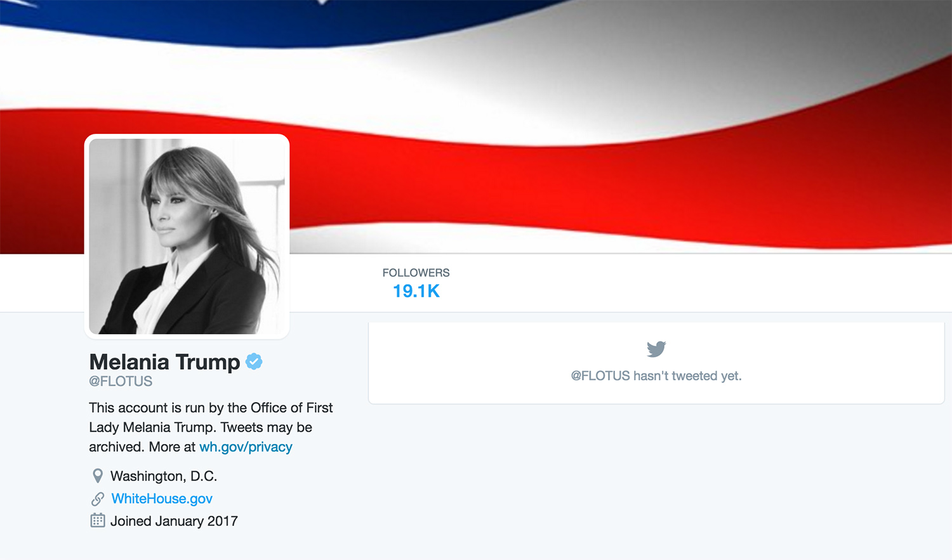Visit the WhiteHouse.gov website link
This screenshot has width=952, height=560.
pyautogui.click(x=162, y=498)
